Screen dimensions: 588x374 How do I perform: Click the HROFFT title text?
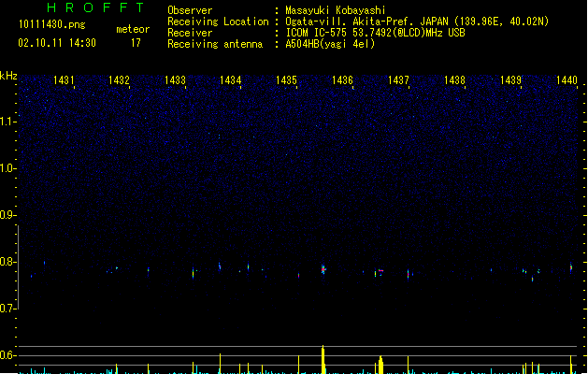95,7
